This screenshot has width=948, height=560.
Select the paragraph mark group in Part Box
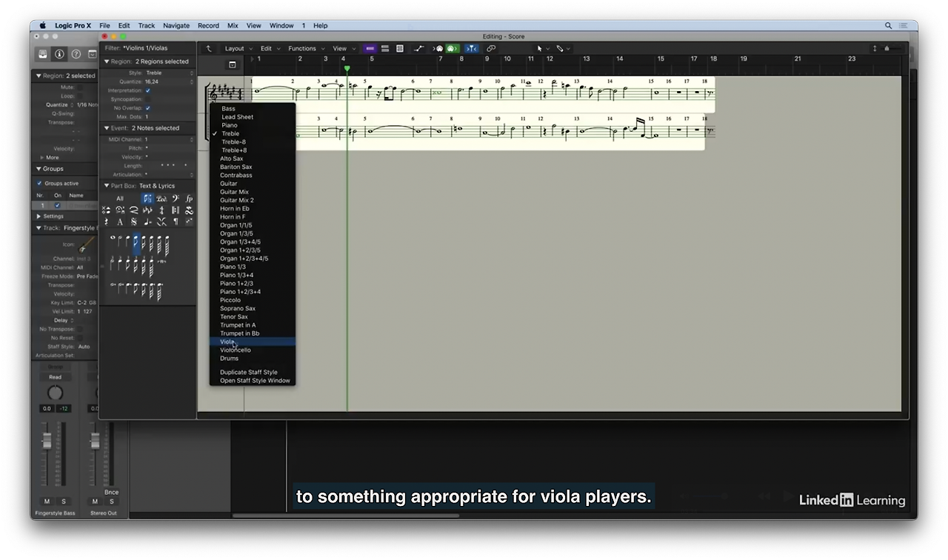(176, 221)
